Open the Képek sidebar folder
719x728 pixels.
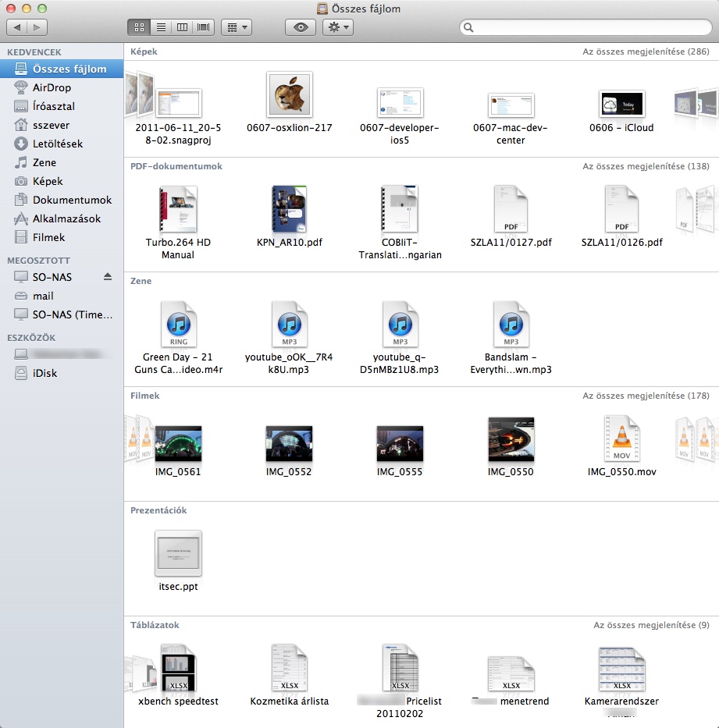coord(62,181)
